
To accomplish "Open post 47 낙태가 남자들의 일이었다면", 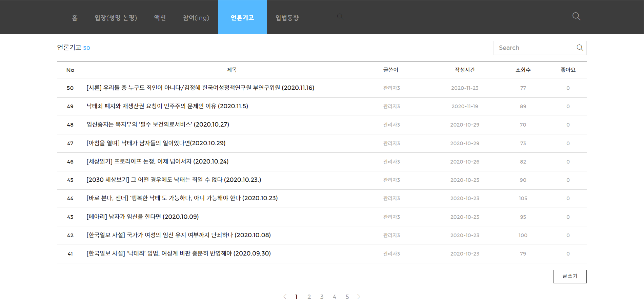I will click(x=156, y=143).
